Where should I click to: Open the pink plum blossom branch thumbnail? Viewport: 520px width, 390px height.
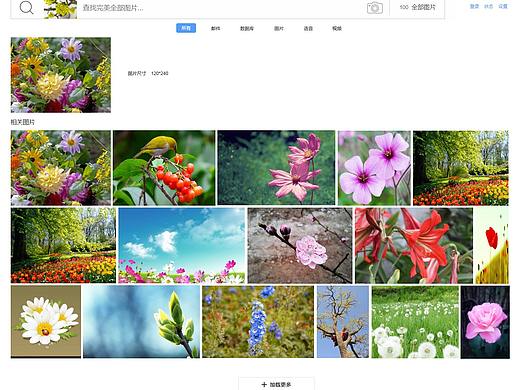click(300, 245)
